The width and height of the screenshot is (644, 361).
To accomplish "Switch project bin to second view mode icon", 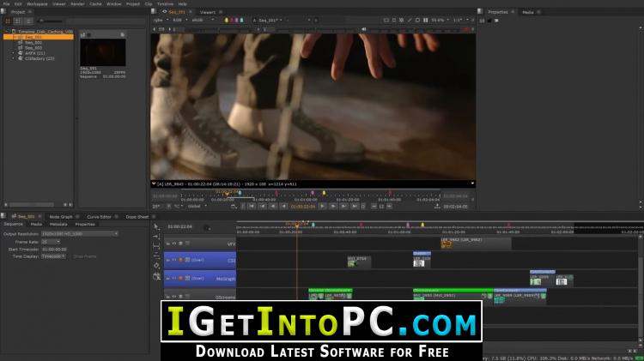I will 18,21.
